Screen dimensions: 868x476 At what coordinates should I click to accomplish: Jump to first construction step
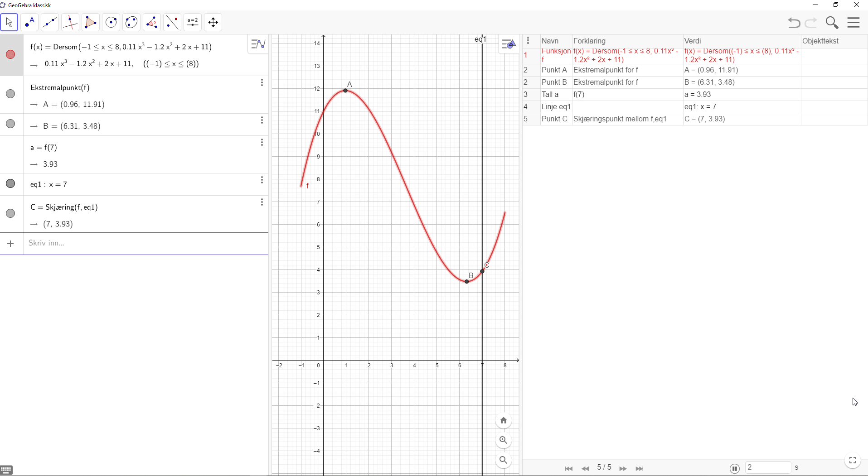coord(569,469)
